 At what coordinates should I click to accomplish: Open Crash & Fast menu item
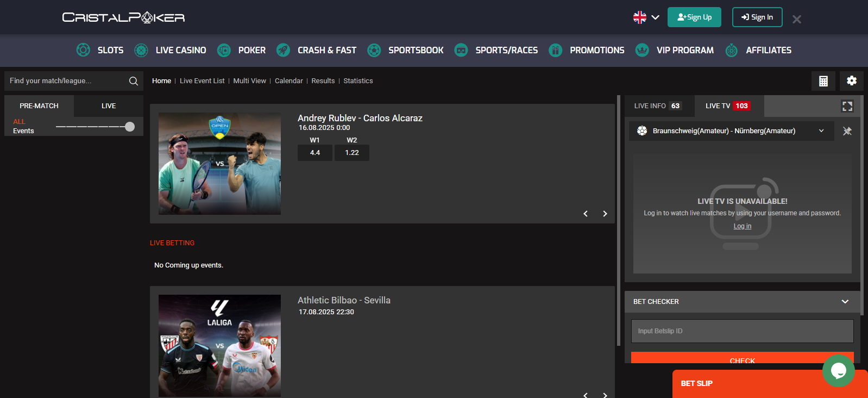tap(327, 50)
